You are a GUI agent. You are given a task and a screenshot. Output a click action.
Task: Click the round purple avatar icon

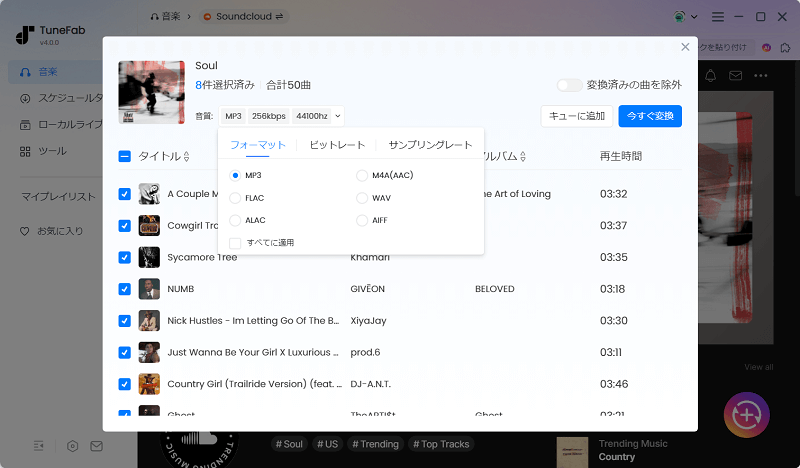766,47
